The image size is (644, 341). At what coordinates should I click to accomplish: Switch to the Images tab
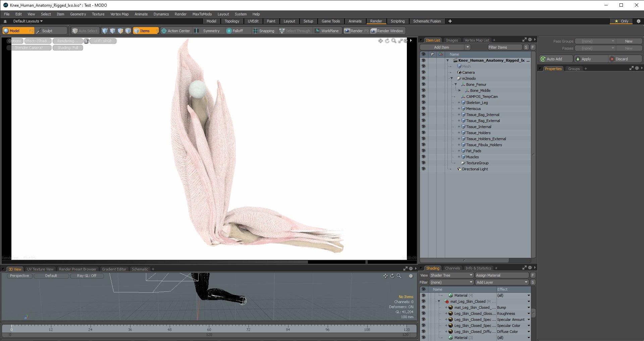452,40
